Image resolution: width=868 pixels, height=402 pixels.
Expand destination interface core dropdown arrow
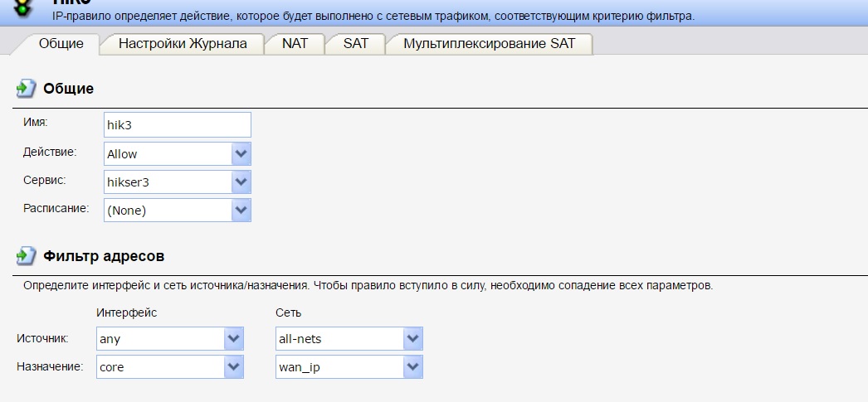point(234,367)
